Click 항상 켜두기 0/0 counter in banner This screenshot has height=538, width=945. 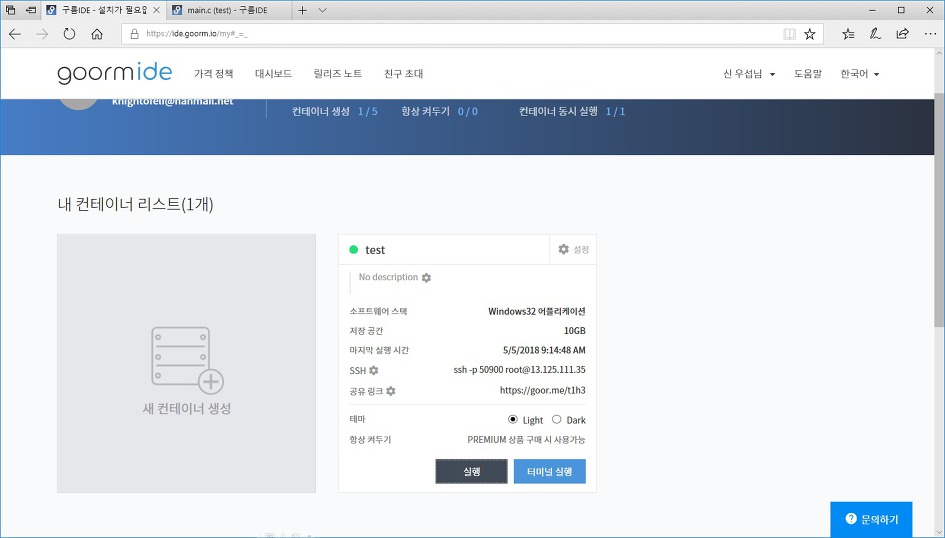[x=439, y=111]
